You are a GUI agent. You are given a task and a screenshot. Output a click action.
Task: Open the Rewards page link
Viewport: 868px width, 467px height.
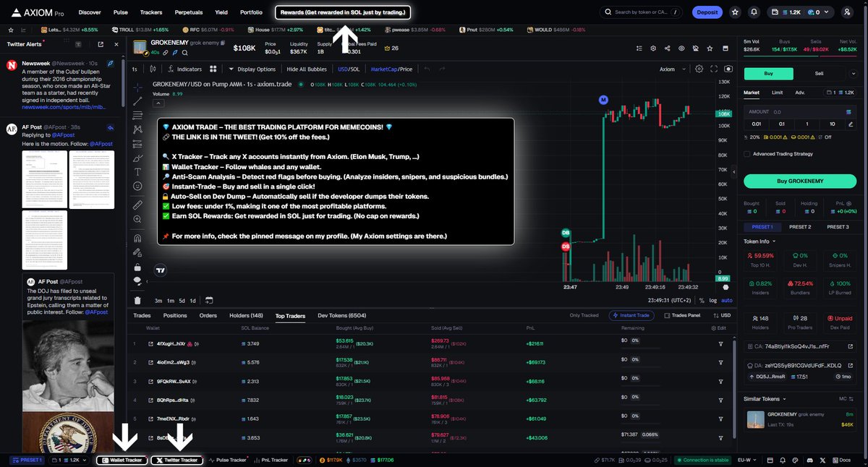pos(344,12)
